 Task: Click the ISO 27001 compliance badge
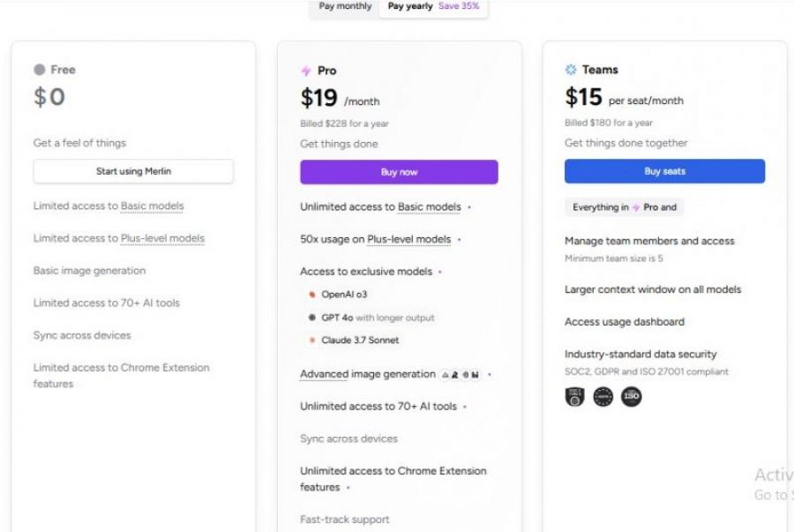[x=632, y=397]
